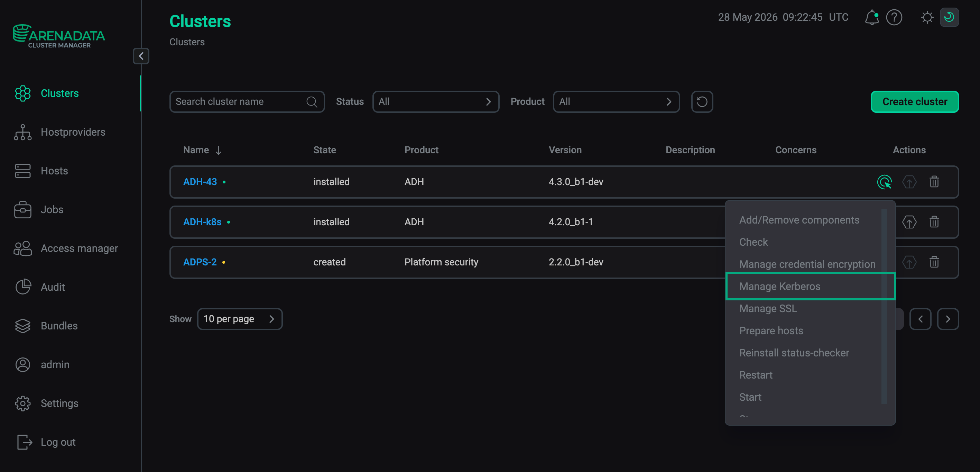Switch to light theme sun icon
980x472 pixels.
pos(927,18)
